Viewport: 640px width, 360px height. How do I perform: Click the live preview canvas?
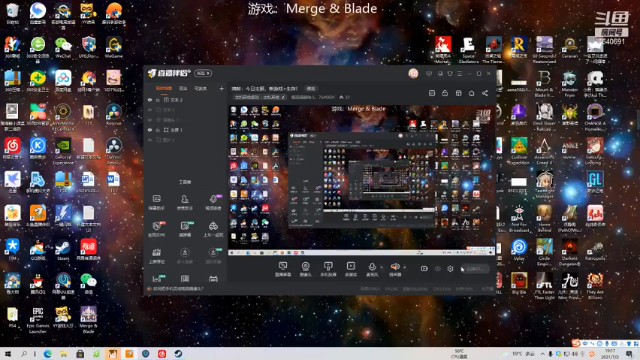click(362, 180)
